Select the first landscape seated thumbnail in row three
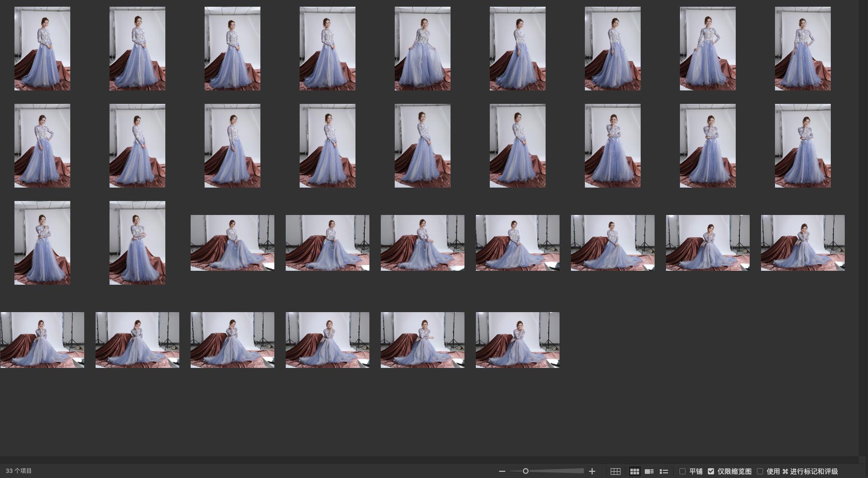Screen dimensions: 868x478 [x=233, y=243]
